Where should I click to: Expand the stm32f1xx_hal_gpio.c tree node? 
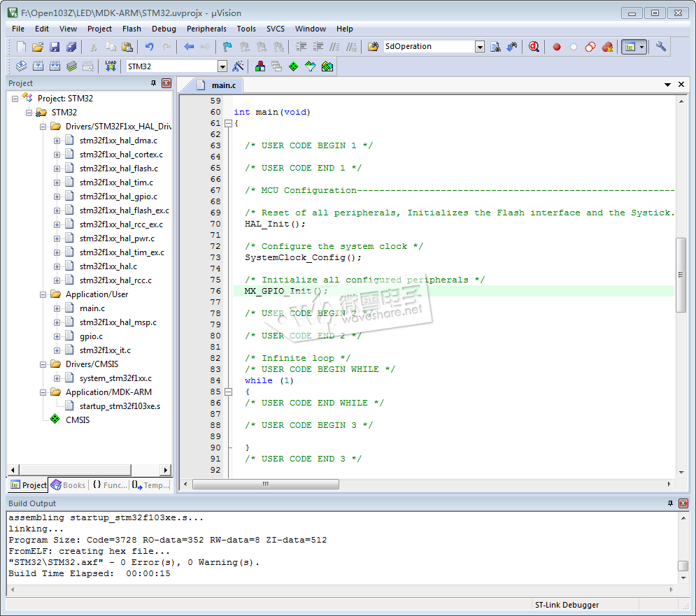click(57, 196)
